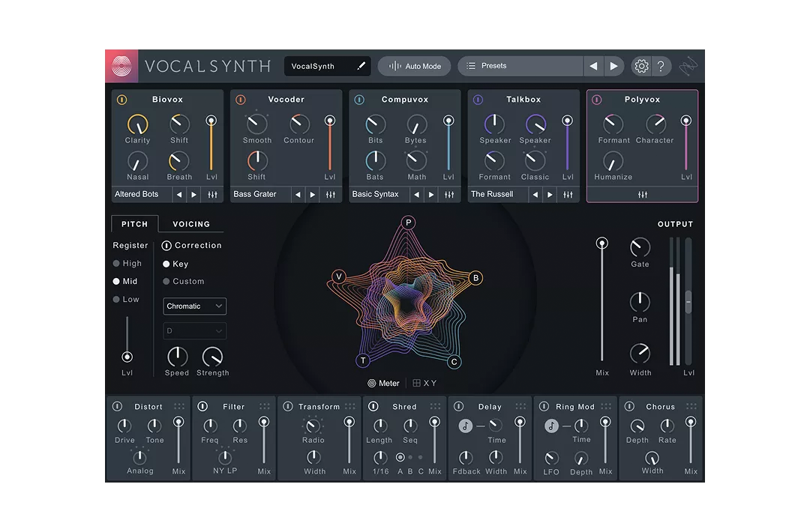Open Talkbox advanced settings sliders icon

[x=568, y=195]
